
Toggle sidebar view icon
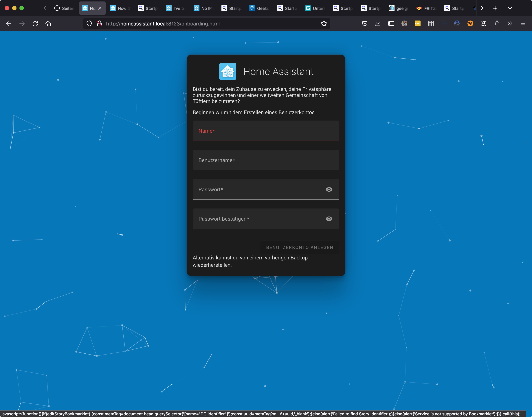(x=391, y=24)
